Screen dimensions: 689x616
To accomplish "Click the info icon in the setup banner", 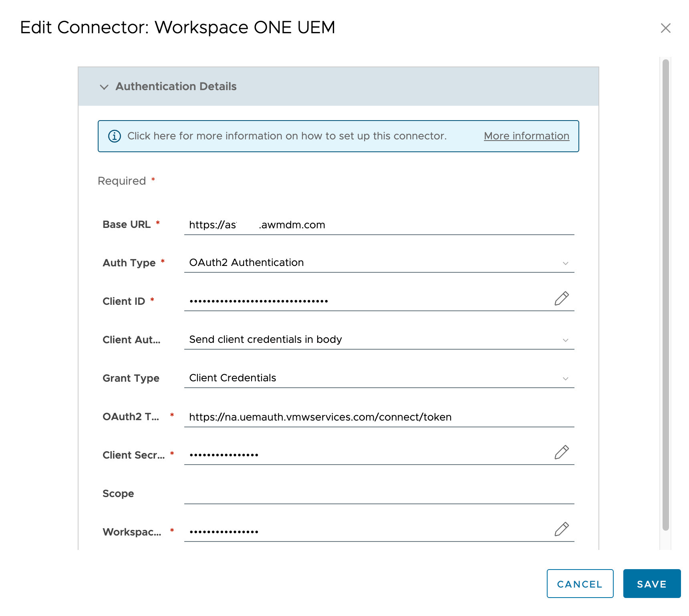I will click(x=114, y=136).
